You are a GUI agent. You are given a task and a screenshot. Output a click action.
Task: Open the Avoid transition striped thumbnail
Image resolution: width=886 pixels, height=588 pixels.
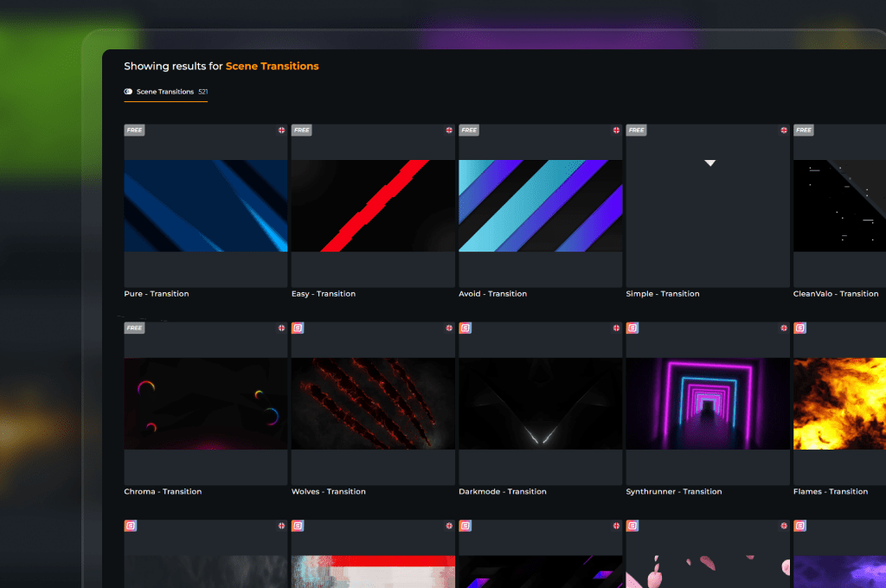(540, 206)
